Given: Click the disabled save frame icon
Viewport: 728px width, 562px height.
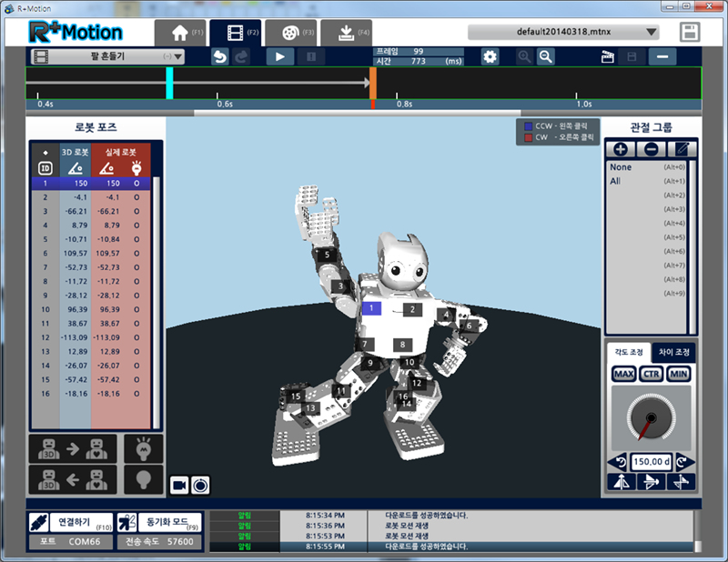Looking at the screenshot, I should coord(632,56).
